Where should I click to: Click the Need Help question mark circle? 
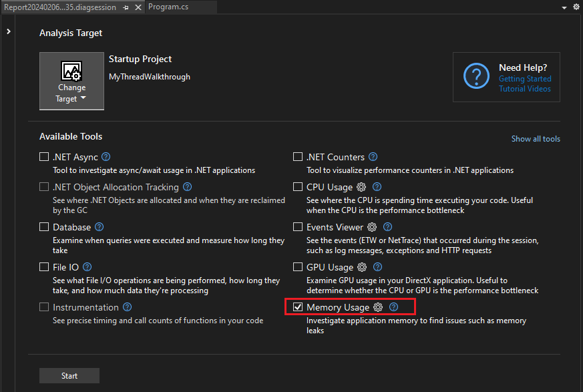(476, 75)
